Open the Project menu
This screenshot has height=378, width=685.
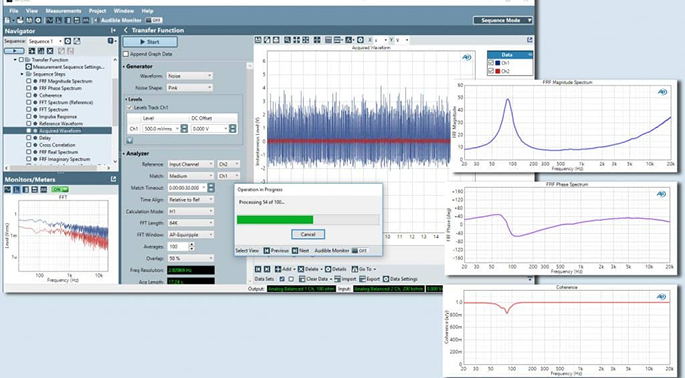[97, 10]
